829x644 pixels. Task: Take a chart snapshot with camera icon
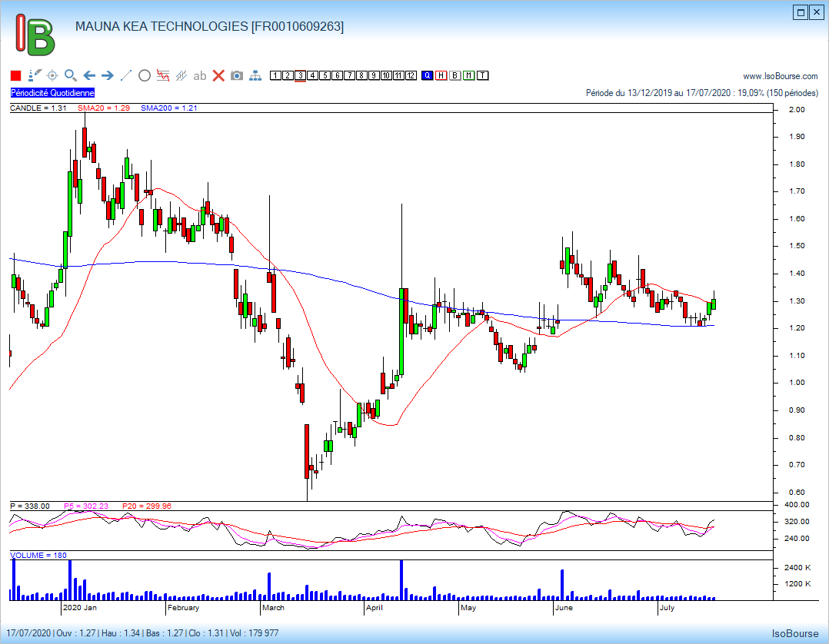(x=237, y=75)
